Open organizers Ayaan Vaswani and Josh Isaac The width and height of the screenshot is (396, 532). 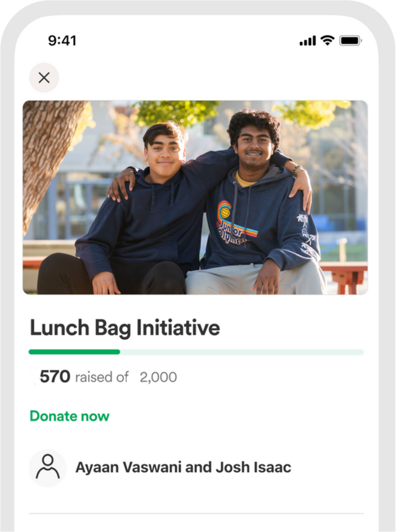tap(183, 467)
